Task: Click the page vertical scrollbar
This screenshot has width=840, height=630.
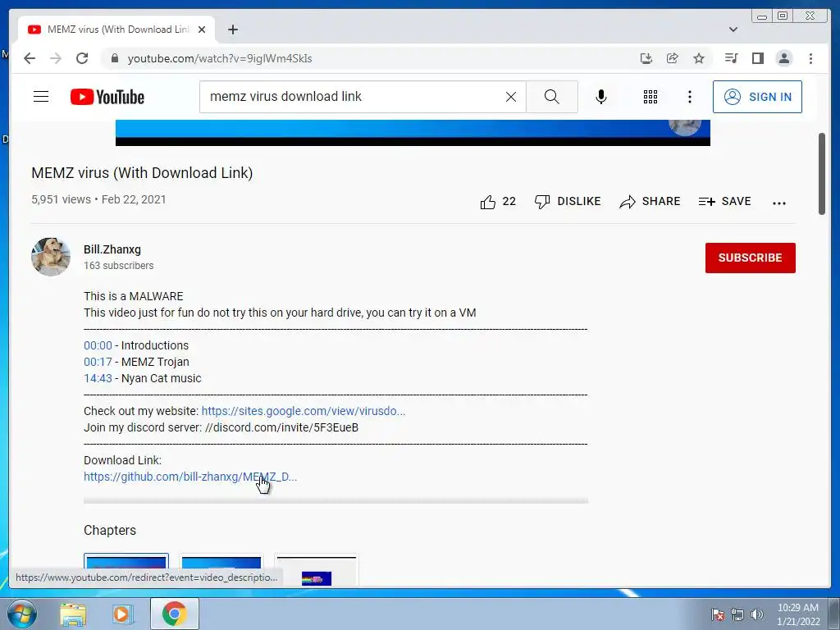Action: pos(822,173)
